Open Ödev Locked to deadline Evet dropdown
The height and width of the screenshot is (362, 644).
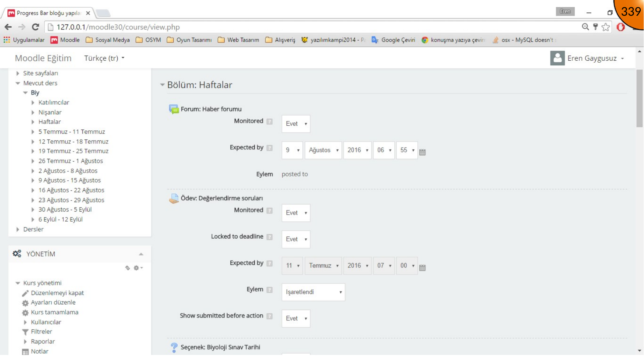pyautogui.click(x=296, y=239)
